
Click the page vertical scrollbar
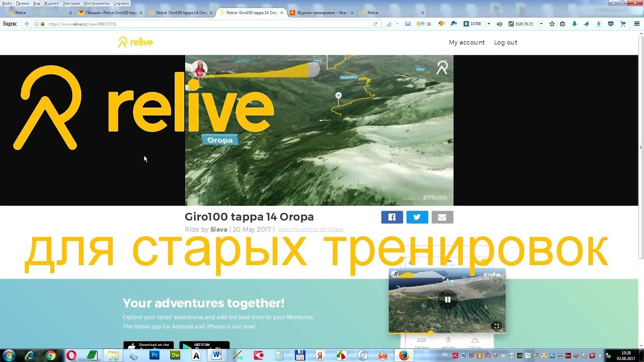pos(641,147)
